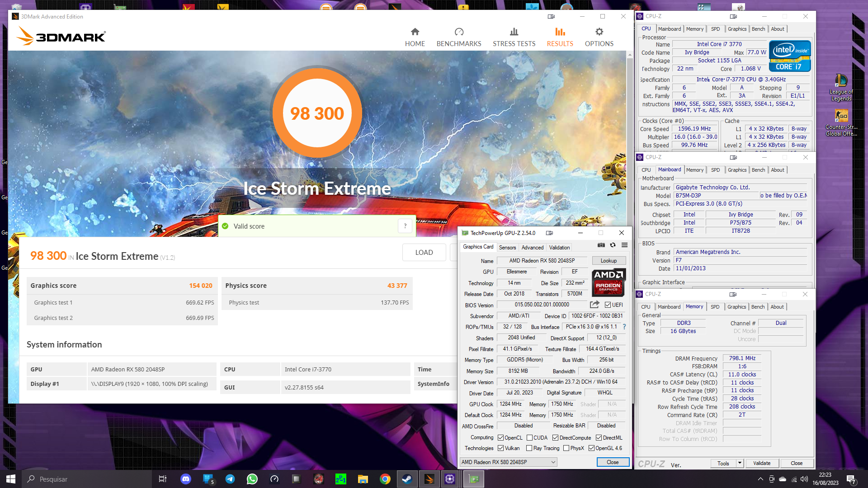Open the Tools dropdown arrow in CPU-Z
Viewport: 868px width, 488px height.
740,463
